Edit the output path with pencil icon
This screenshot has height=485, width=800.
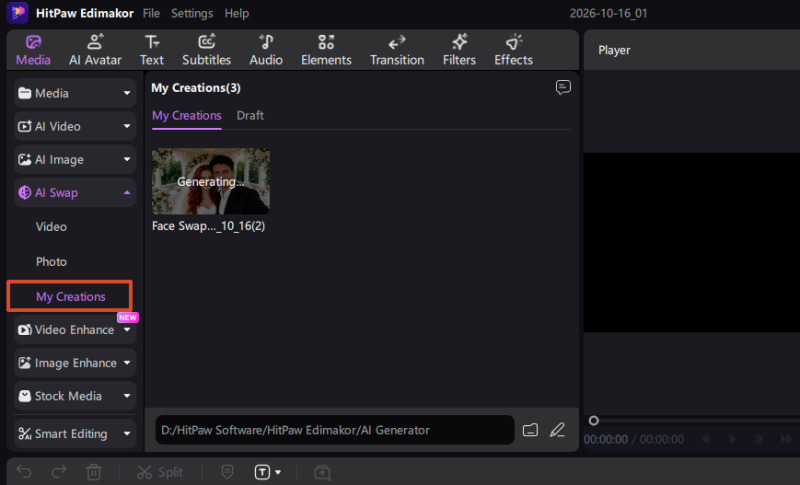click(x=557, y=430)
